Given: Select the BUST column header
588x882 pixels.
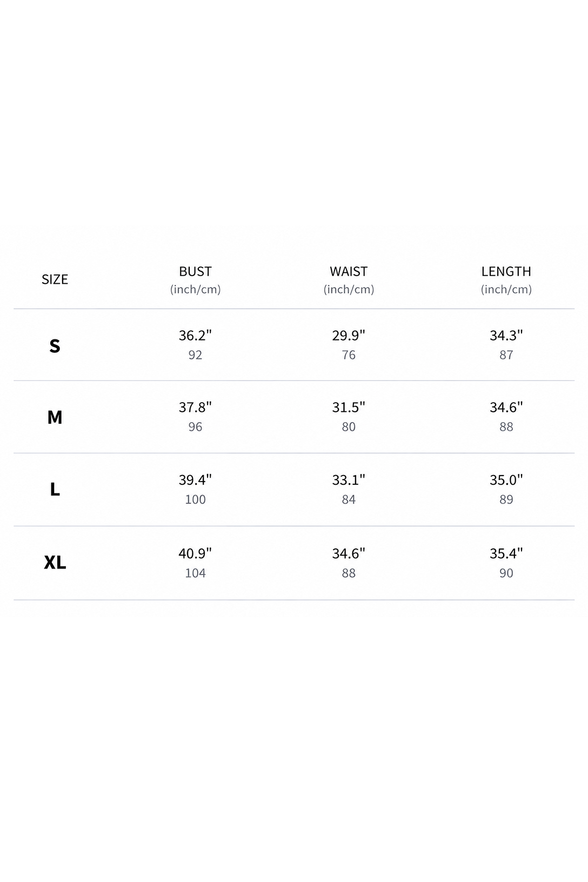Looking at the screenshot, I should click(x=195, y=271).
